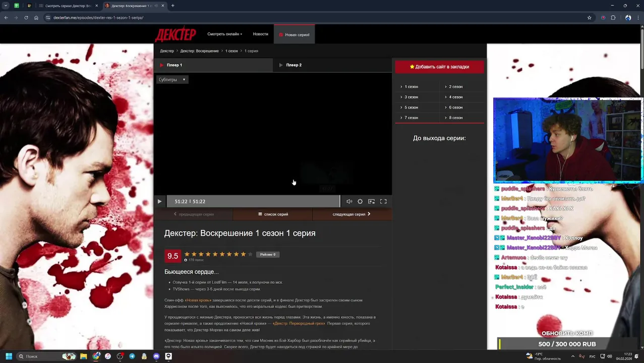Open the Extensions puzzle icon
Screen dimensions: 644x363
pyautogui.click(x=613, y=18)
